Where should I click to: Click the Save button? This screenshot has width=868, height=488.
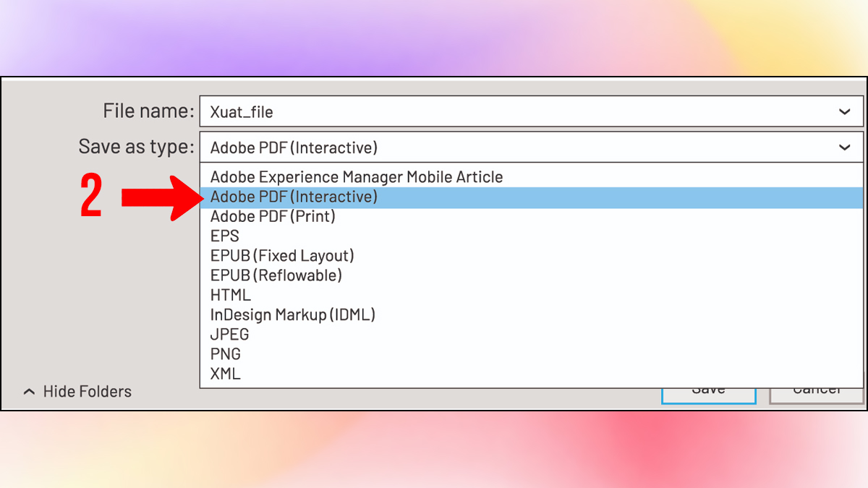coord(709,395)
